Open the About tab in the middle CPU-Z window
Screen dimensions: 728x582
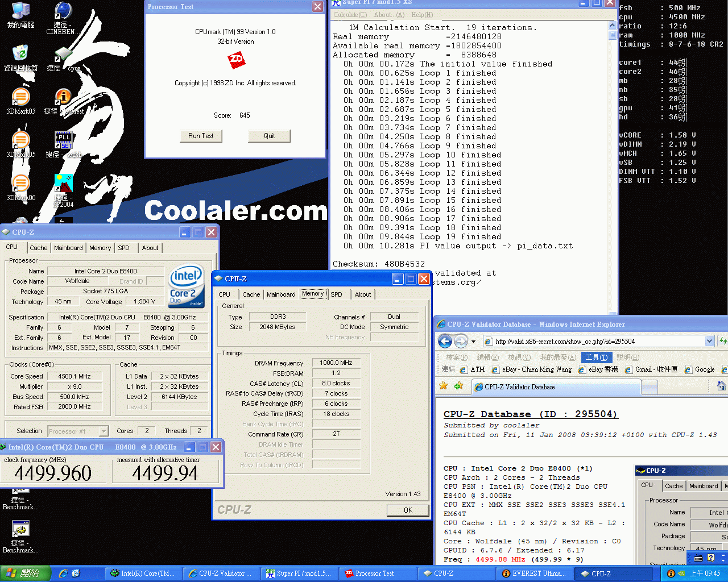[x=363, y=294]
